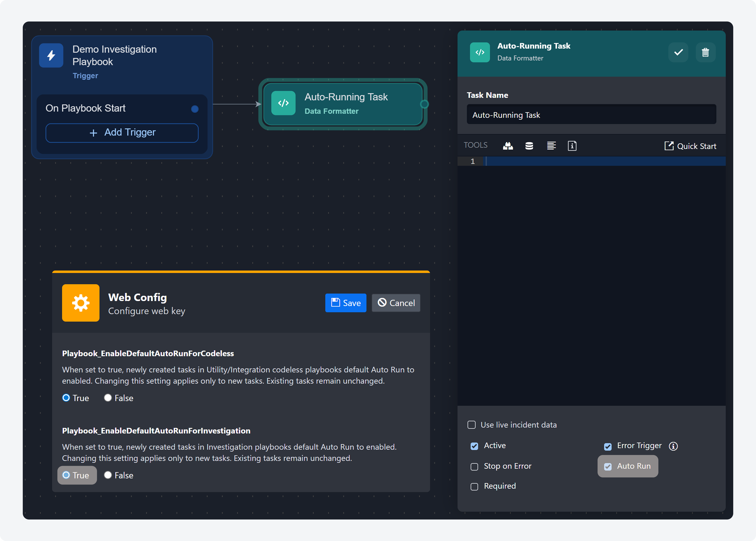Save the Web Config settings
This screenshot has width=756, height=541.
[346, 303]
